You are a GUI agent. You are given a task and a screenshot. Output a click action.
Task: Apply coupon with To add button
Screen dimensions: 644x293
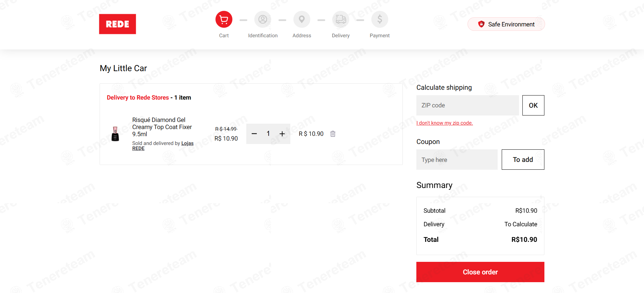coord(523,160)
